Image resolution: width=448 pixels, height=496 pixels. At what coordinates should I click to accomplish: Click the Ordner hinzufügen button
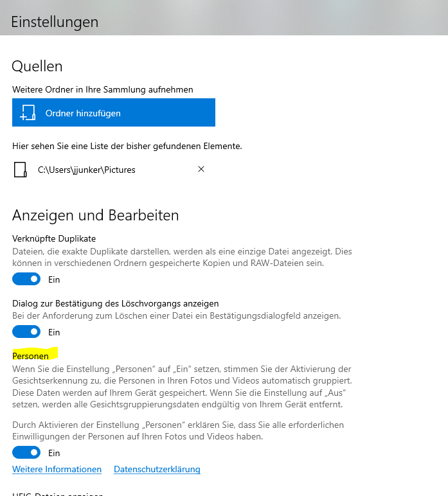[114, 112]
